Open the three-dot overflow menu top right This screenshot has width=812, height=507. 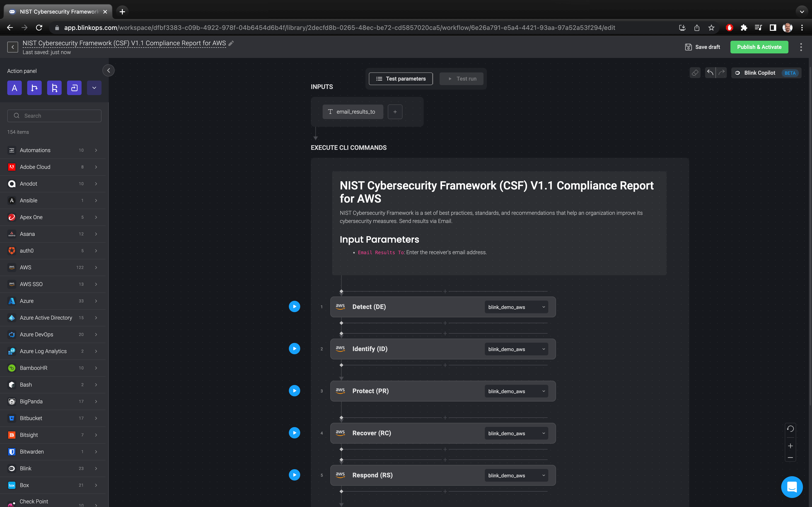[x=801, y=47]
